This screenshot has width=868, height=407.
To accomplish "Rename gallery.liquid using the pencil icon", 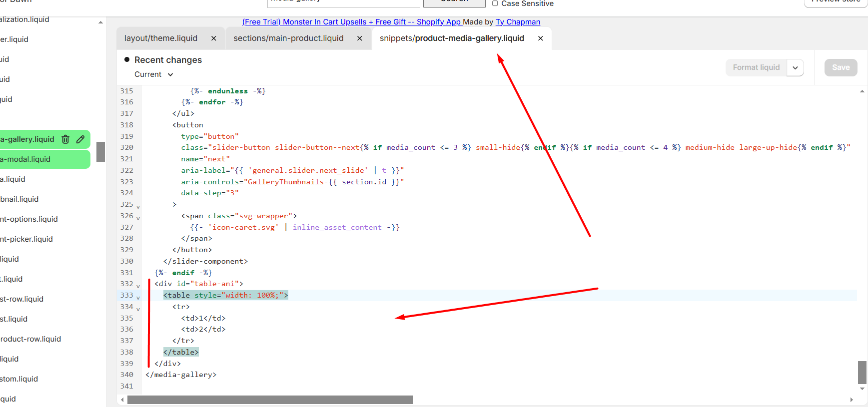I will tap(80, 139).
